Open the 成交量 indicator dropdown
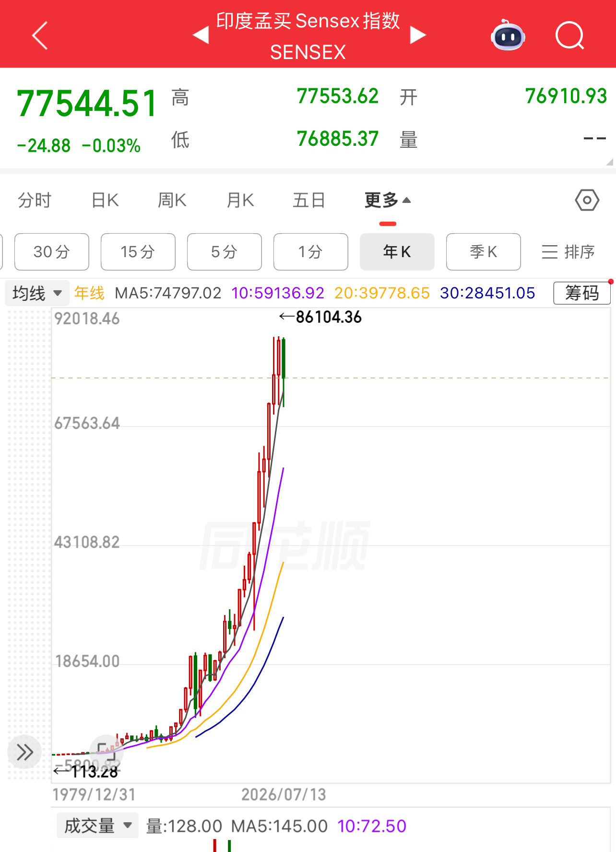Image resolution: width=616 pixels, height=852 pixels. pos(97,826)
